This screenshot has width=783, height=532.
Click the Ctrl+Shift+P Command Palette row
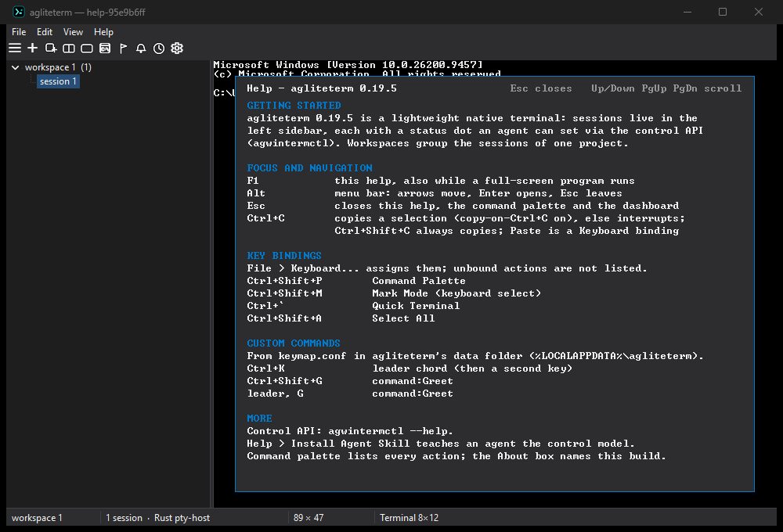point(356,281)
